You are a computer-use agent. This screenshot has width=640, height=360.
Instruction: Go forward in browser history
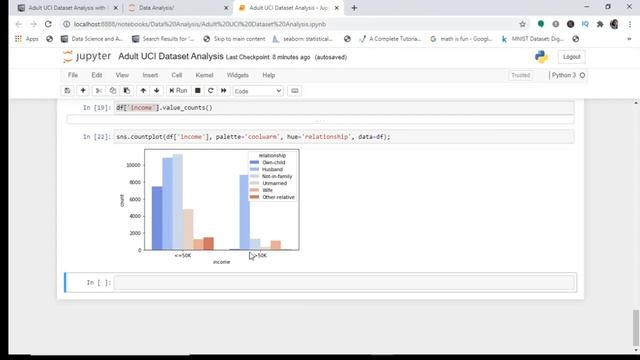pos(33,24)
